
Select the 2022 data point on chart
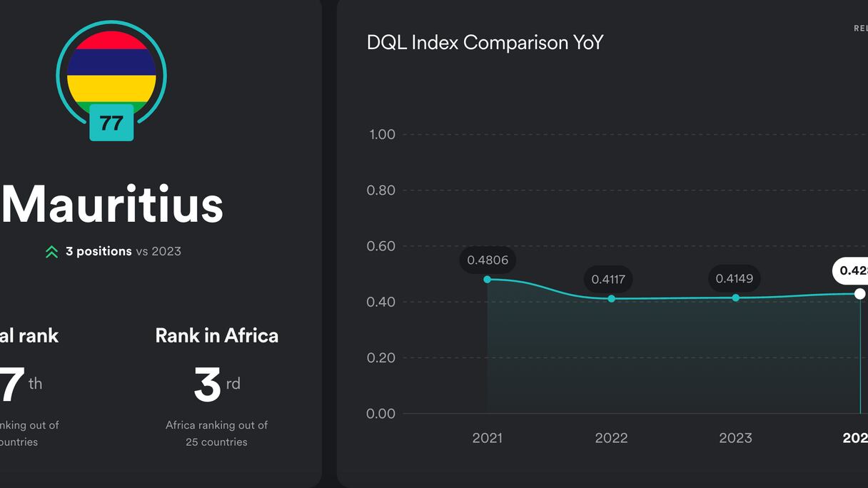tap(612, 298)
